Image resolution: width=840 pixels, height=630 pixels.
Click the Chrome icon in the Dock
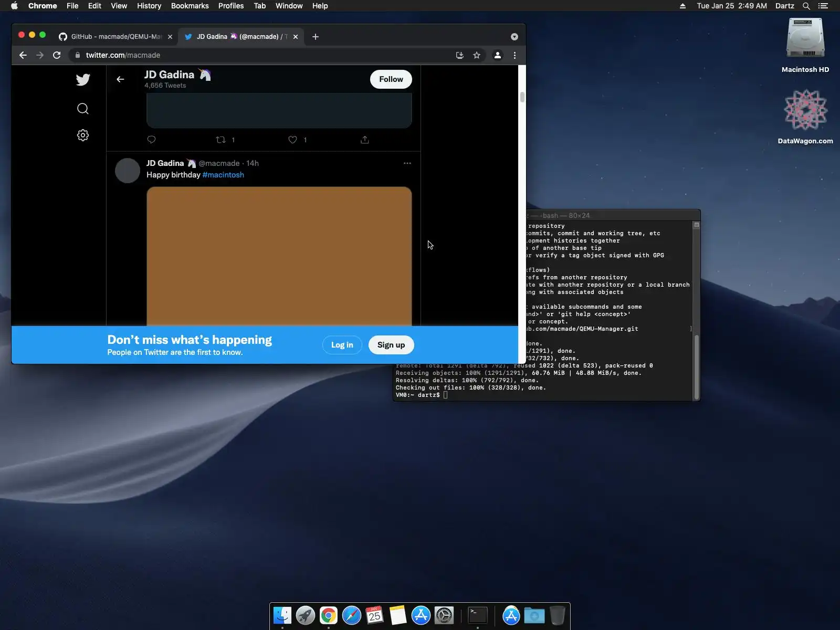click(x=329, y=615)
